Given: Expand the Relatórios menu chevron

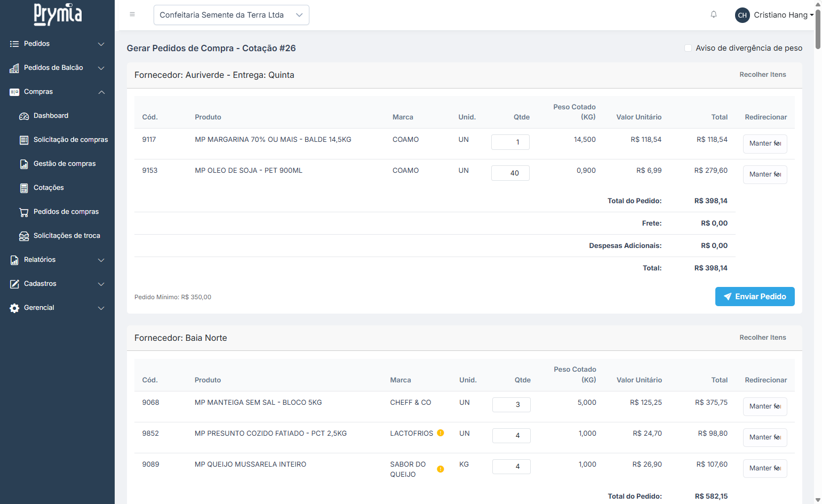Looking at the screenshot, I should (101, 260).
